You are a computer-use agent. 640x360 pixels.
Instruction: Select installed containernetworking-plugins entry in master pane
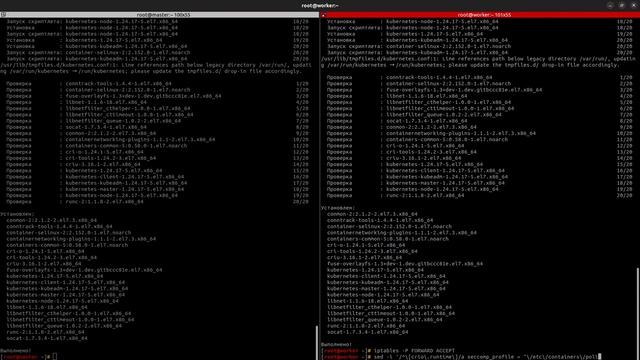(81, 239)
